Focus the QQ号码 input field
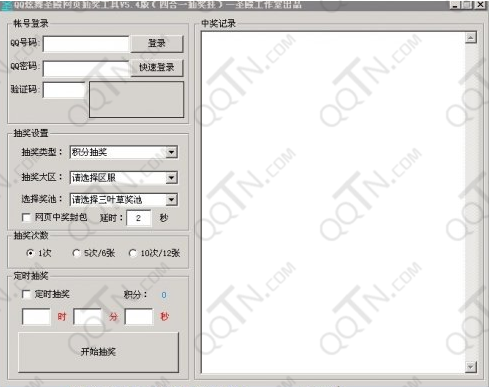Viewport: 489px width, 387px height. (86, 44)
